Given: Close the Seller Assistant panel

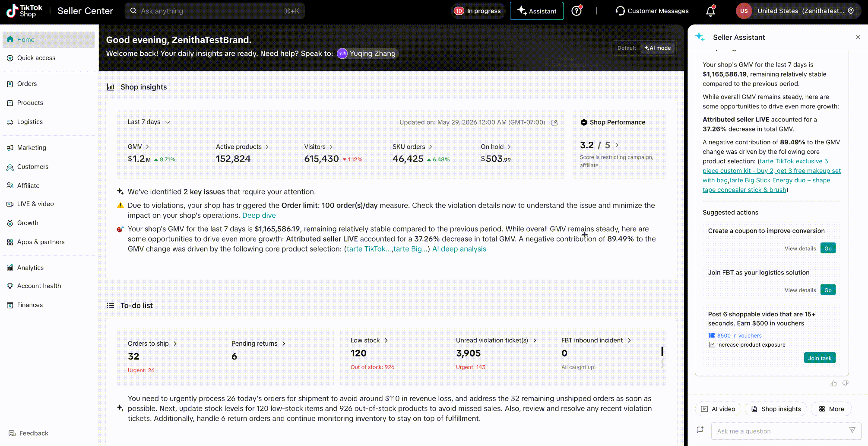Looking at the screenshot, I should click(858, 37).
